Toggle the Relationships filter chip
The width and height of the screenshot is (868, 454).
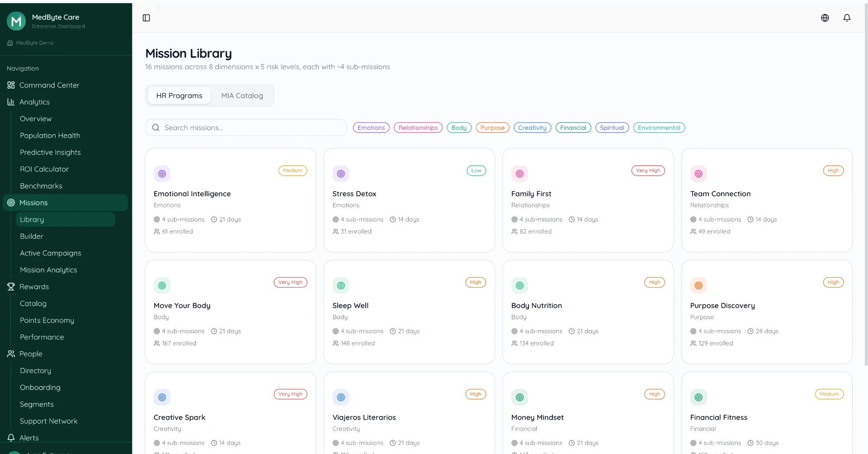pos(418,128)
